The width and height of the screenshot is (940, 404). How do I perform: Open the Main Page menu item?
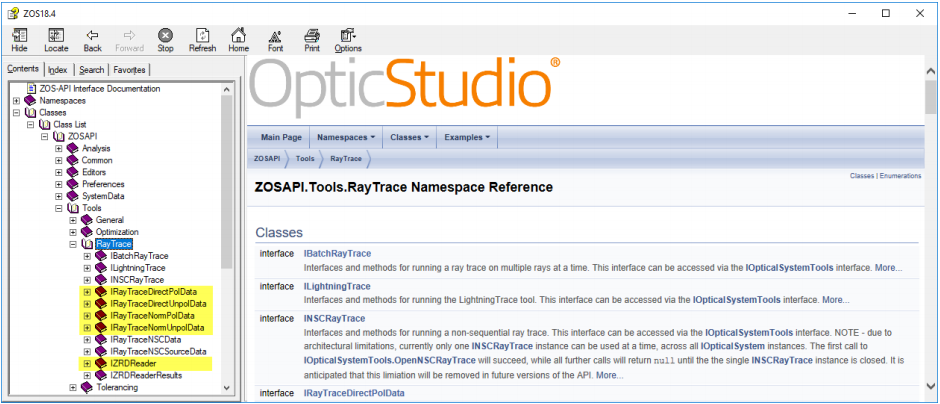coord(281,137)
